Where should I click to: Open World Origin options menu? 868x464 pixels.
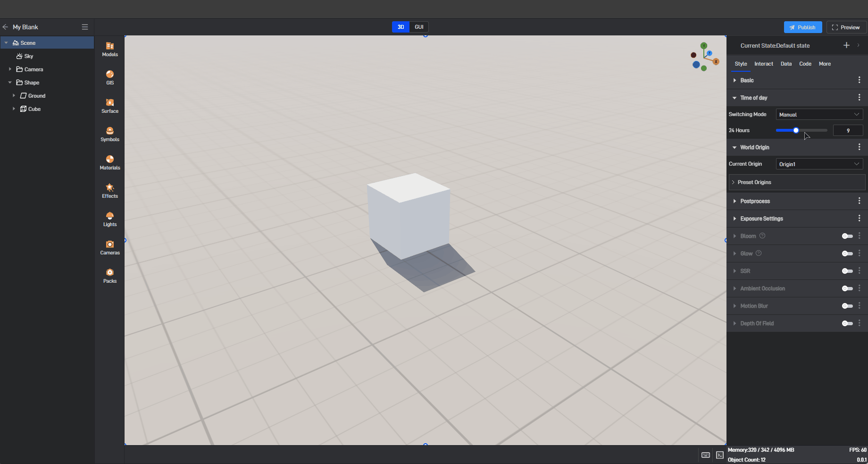(x=859, y=147)
